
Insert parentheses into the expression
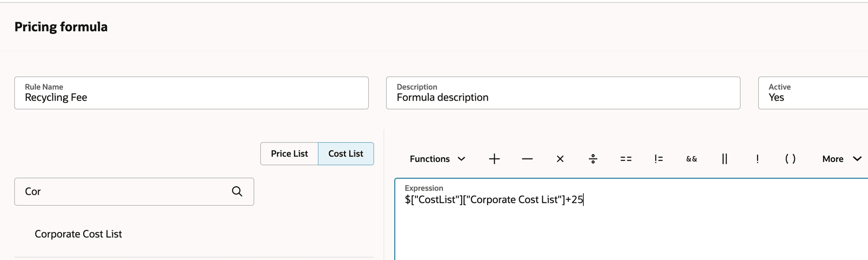pos(790,159)
